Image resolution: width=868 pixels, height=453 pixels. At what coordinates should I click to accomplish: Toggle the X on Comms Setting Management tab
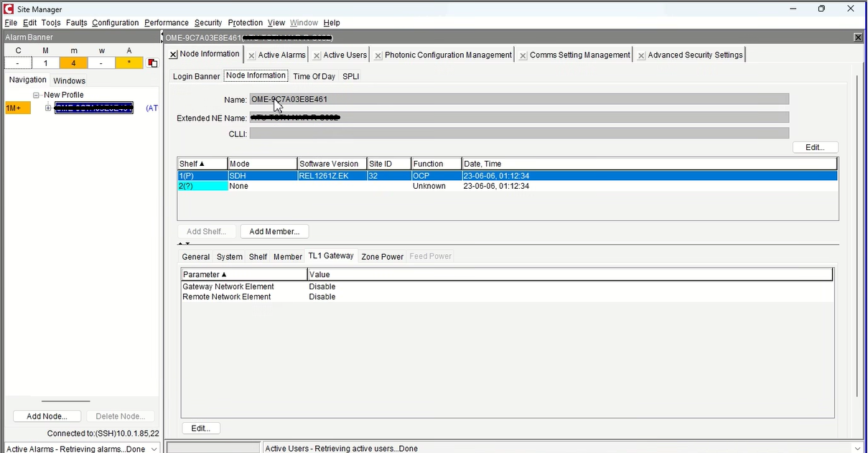coord(522,54)
